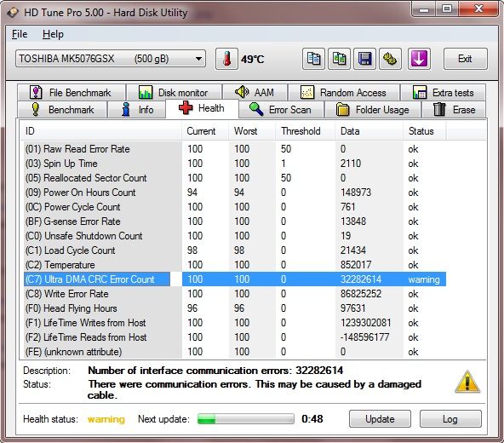Click the purple down-arrow icon

pos(419,59)
